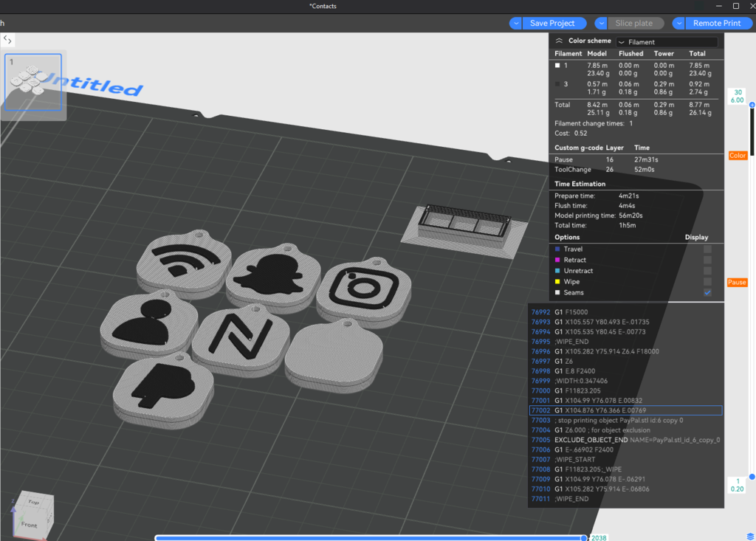This screenshot has width=756, height=541.
Task: Click the orange Color marker on layer slider
Action: [738, 155]
